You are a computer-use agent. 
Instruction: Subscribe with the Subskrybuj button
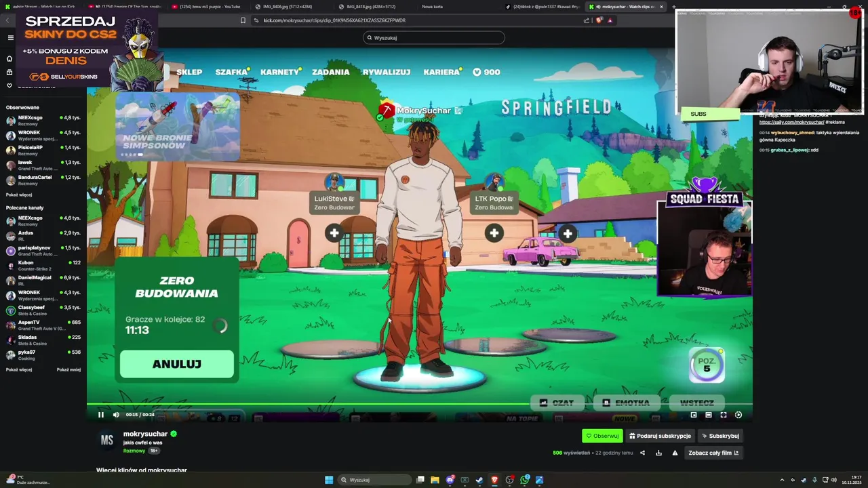coord(720,436)
